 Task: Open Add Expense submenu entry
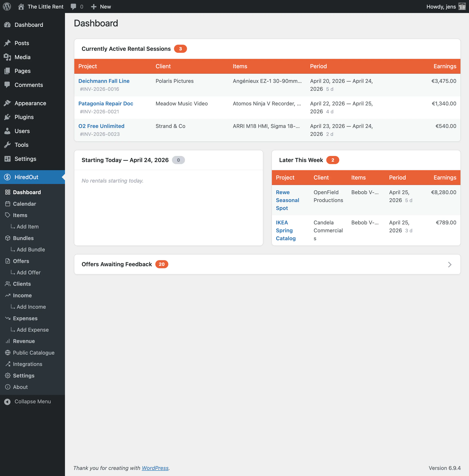(33, 330)
